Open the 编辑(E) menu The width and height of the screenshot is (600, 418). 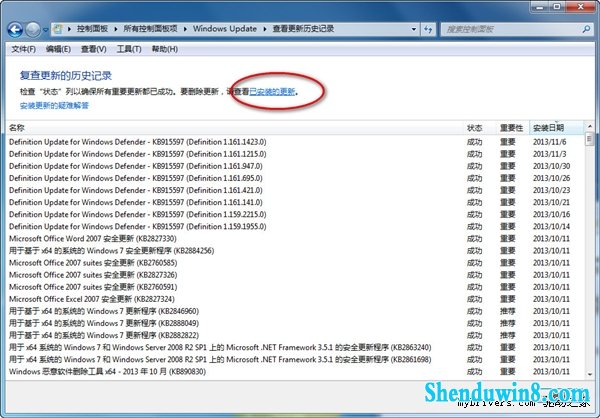tap(58, 49)
